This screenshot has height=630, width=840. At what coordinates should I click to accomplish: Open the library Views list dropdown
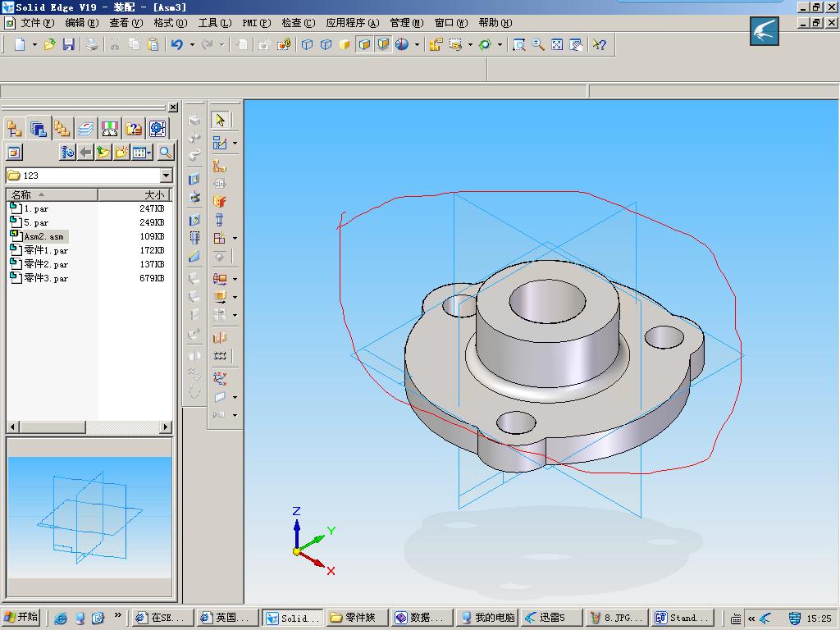click(142, 153)
